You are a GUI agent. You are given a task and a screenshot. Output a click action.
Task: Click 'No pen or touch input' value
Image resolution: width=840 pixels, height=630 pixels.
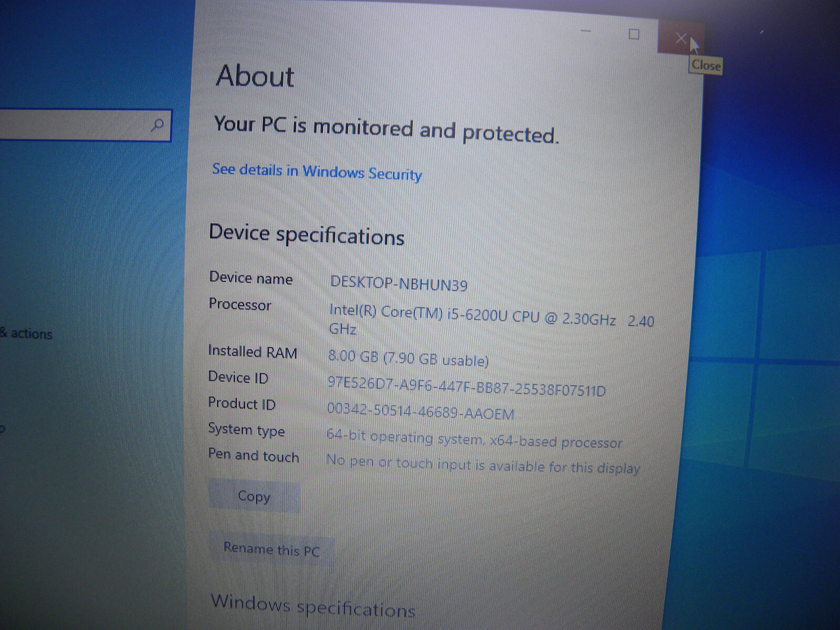pos(483,464)
